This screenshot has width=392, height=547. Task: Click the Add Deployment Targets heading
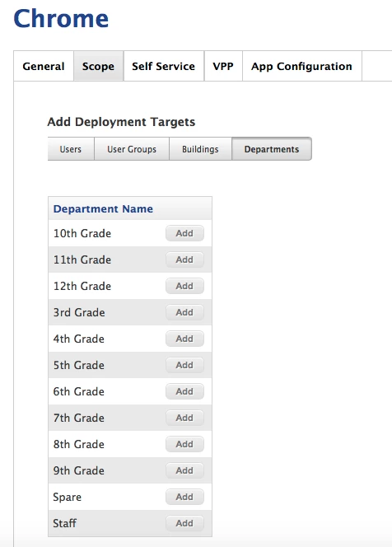point(121,122)
